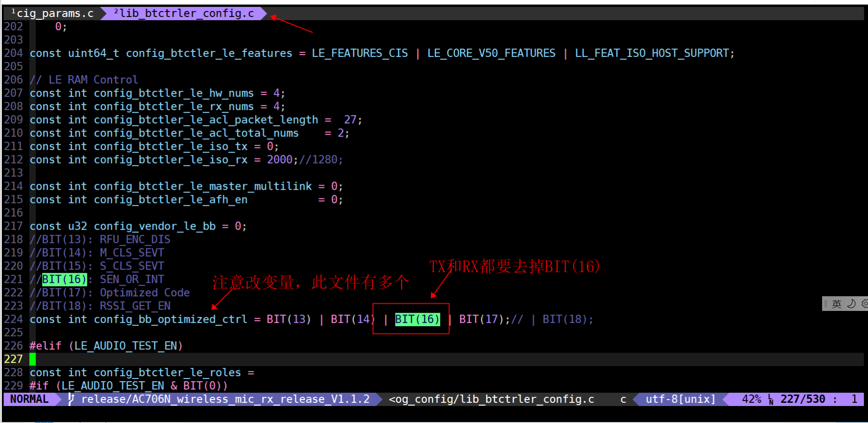Click BIT(17) on line 224

(481, 319)
